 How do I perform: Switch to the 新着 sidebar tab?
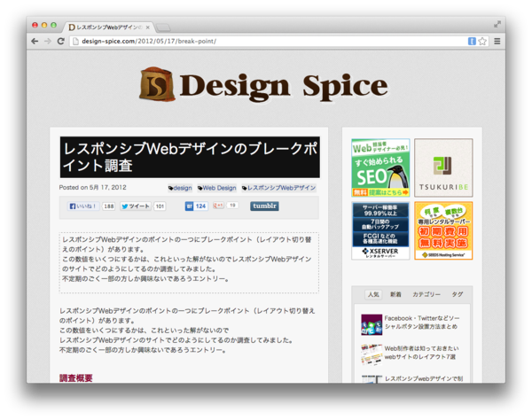395,294
